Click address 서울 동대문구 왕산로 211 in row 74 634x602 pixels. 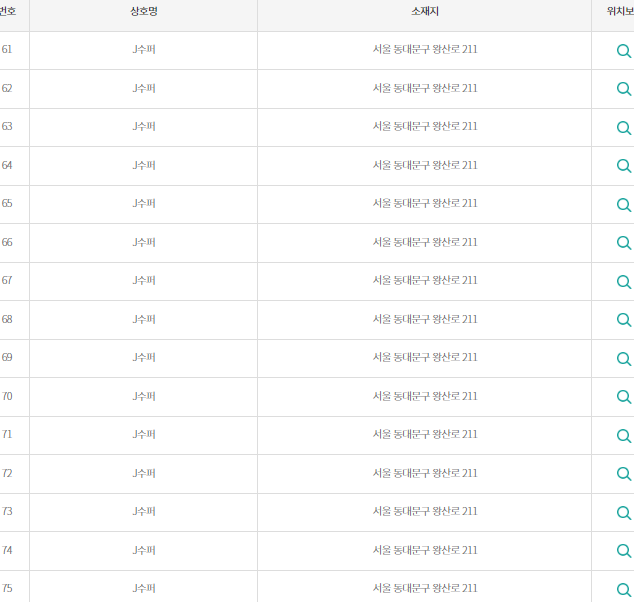(x=425, y=550)
